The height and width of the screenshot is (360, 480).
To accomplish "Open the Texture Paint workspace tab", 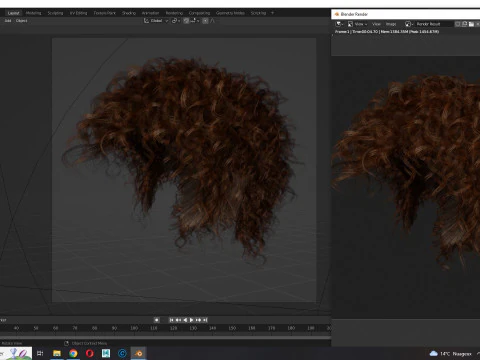I will pyautogui.click(x=104, y=13).
